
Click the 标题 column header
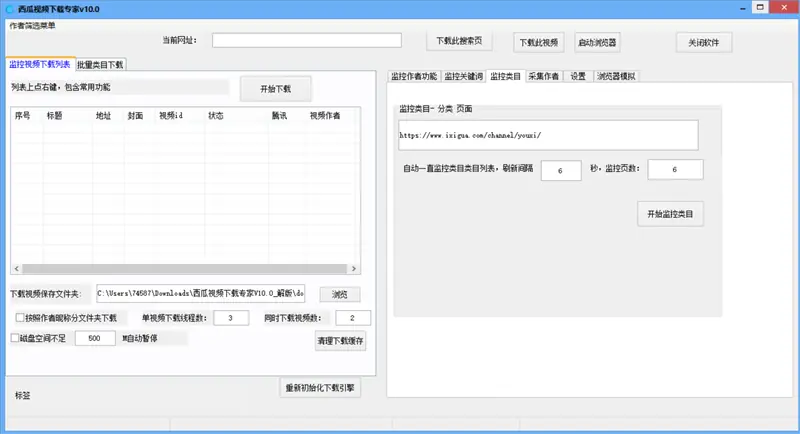[67, 116]
